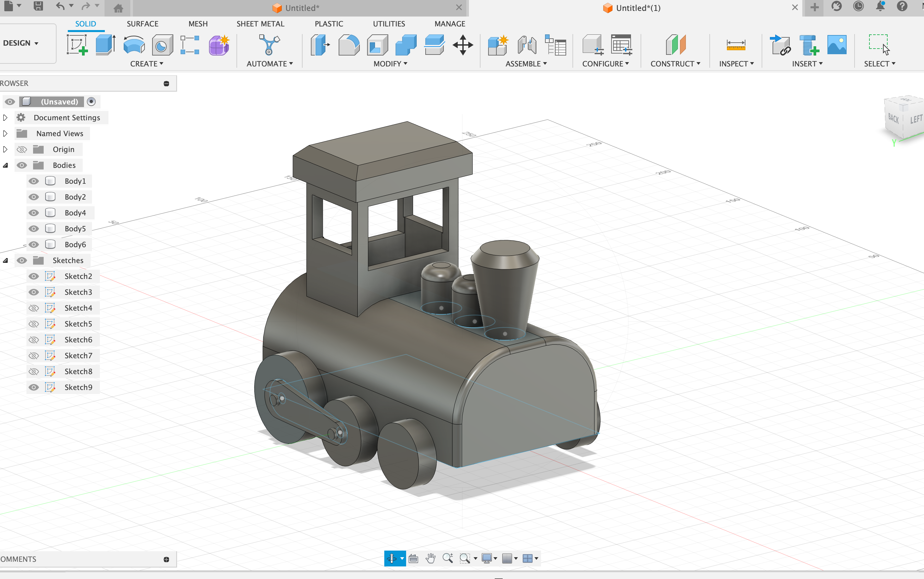Viewport: 924px width, 579px height.
Task: Collapse the Browser panel minus button
Action: coord(166,84)
